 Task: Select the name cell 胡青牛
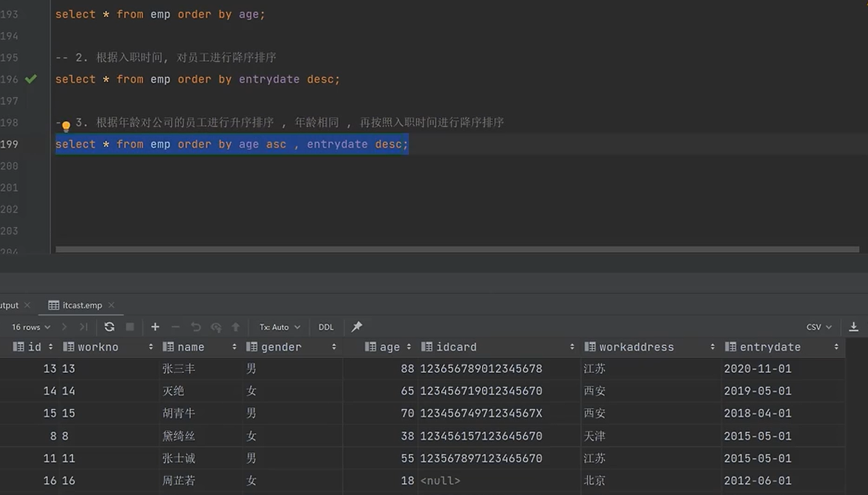pyautogui.click(x=201, y=413)
